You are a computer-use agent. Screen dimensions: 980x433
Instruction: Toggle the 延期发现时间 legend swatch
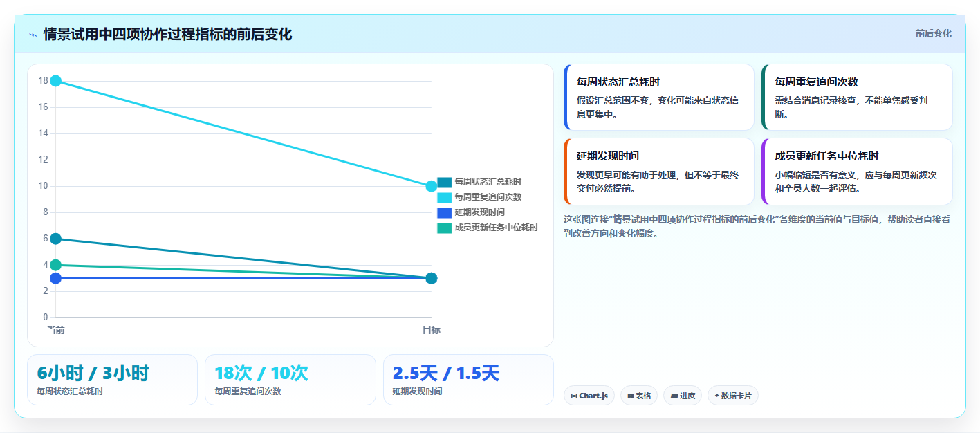(x=444, y=212)
